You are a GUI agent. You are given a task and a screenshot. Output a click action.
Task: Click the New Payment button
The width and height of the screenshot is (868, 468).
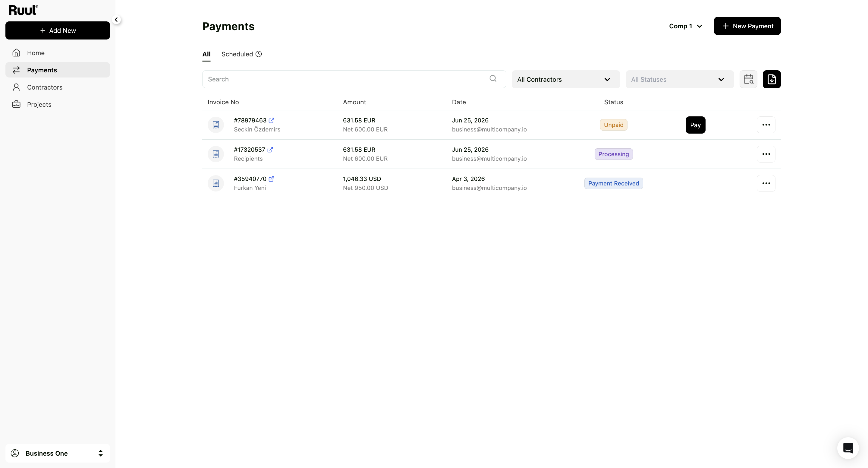pyautogui.click(x=747, y=26)
